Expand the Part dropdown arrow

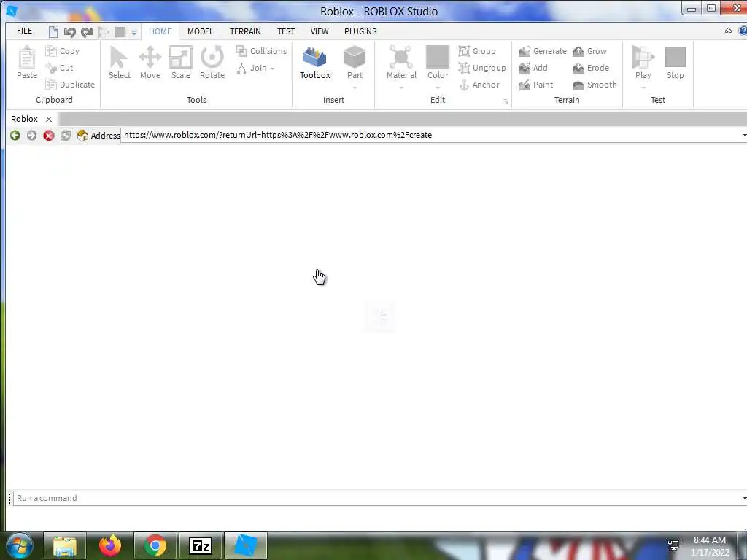(x=355, y=88)
